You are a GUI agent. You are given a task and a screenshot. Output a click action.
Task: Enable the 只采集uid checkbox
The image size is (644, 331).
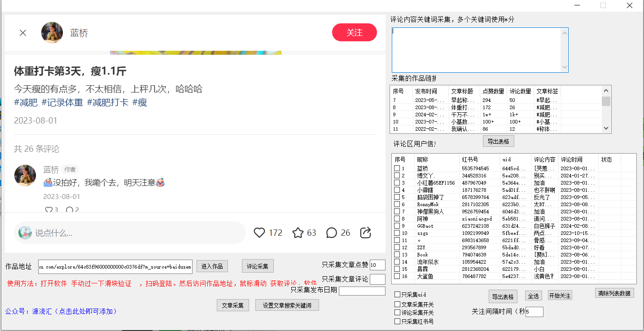(x=397, y=295)
